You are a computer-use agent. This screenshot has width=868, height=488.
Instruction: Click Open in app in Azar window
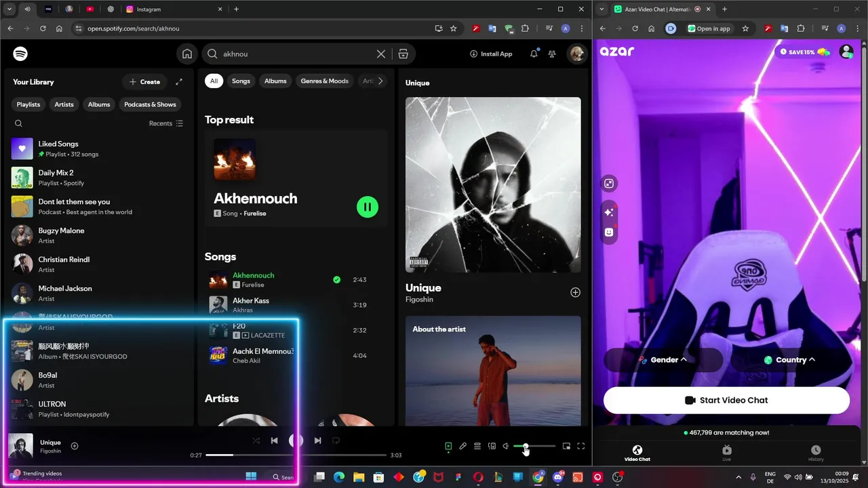click(709, 28)
